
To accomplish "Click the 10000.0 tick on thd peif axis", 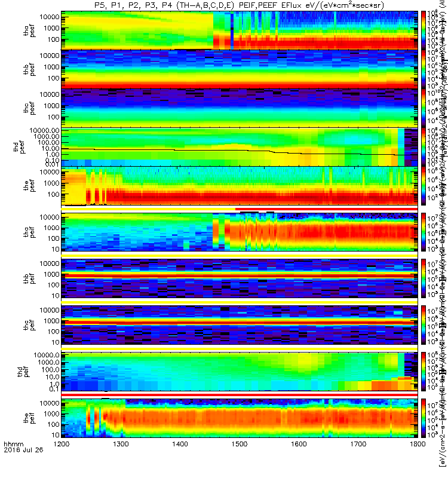I will [x=47, y=355].
